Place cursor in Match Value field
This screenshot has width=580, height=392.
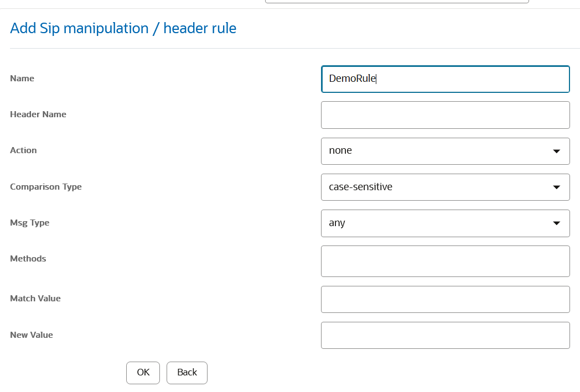click(445, 299)
